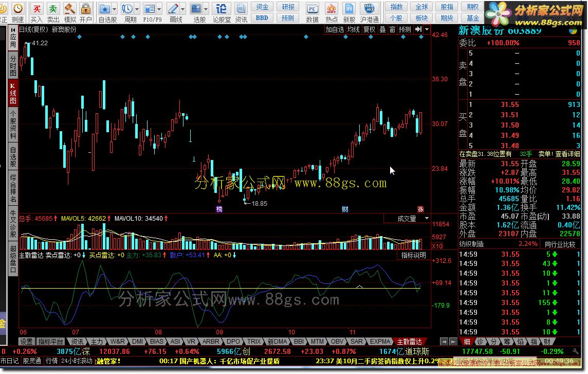Click the 涨 marker icon under chart
The width and height of the screenshot is (588, 374).
point(421,209)
